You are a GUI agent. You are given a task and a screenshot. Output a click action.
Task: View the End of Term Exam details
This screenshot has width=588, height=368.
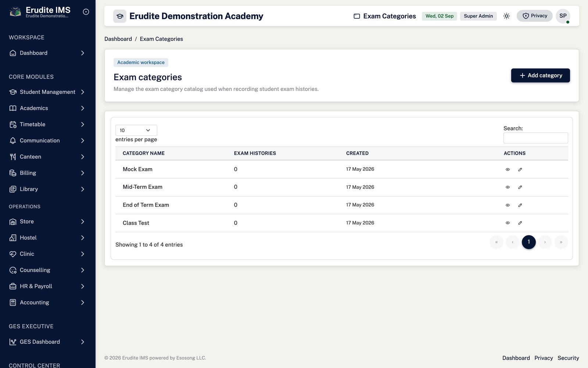coord(508,205)
